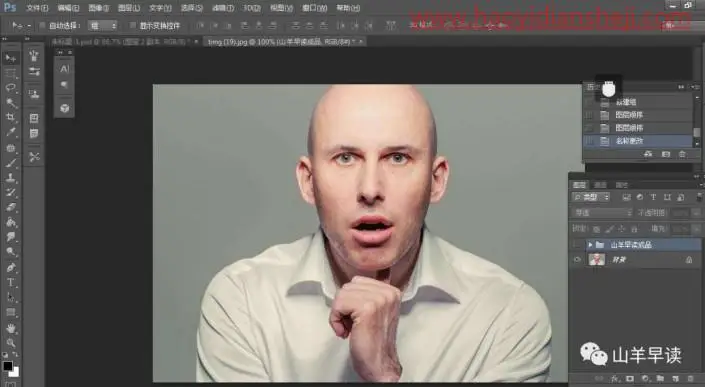705x387 pixels.
Task: Open the 组 auto-select dropdown
Action: [103, 26]
